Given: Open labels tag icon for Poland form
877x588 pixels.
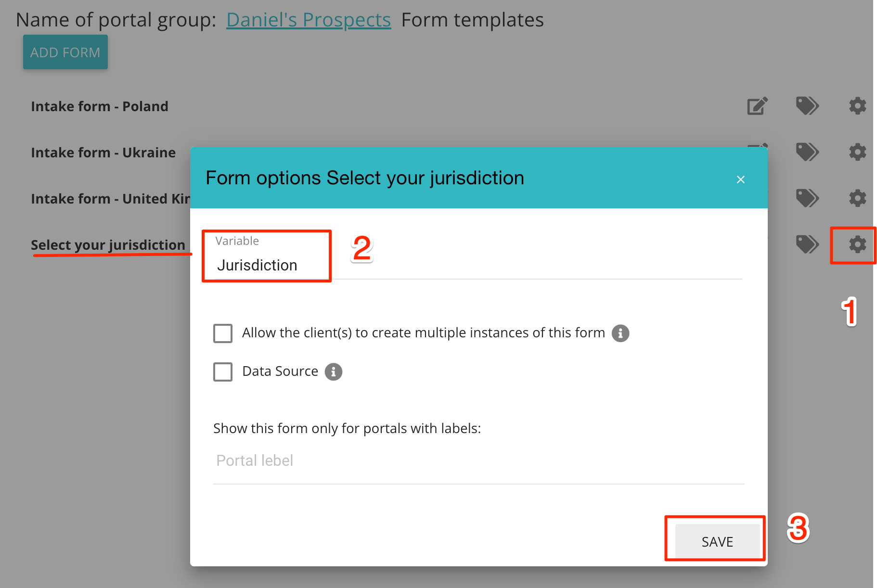Looking at the screenshot, I should (807, 106).
